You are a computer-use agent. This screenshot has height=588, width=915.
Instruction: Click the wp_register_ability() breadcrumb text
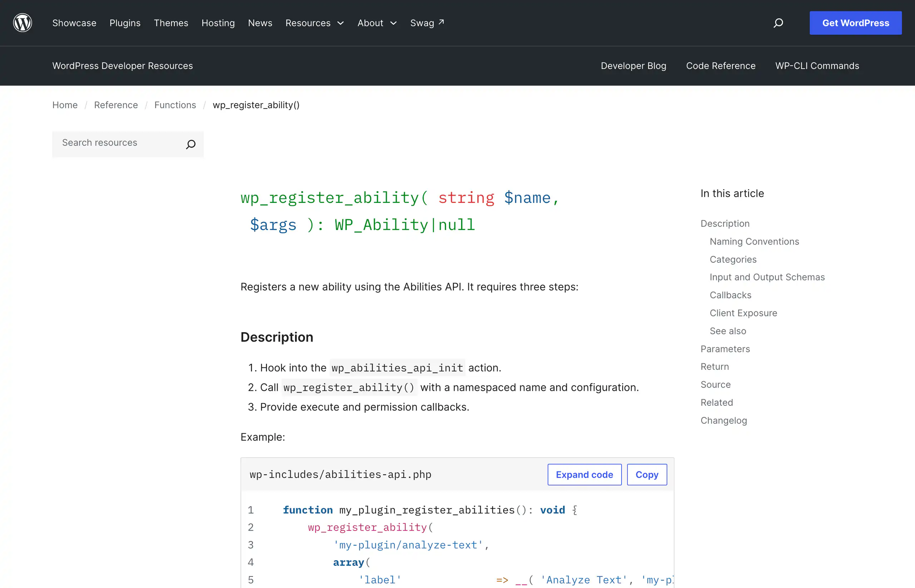(256, 105)
